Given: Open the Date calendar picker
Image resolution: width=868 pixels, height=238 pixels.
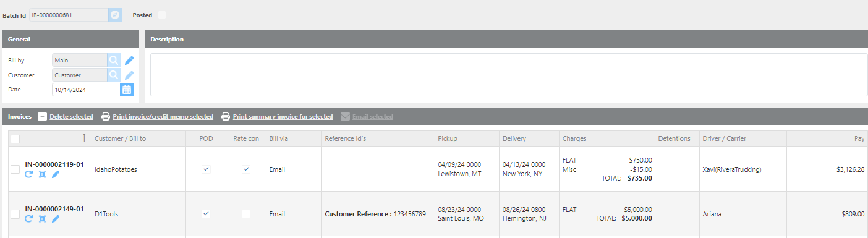Looking at the screenshot, I should [127, 90].
